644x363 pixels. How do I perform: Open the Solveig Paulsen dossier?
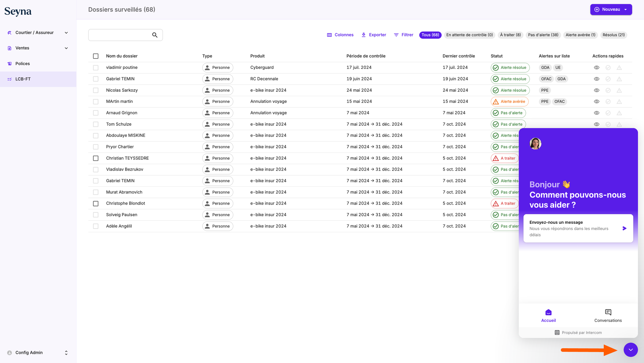pyautogui.click(x=122, y=215)
